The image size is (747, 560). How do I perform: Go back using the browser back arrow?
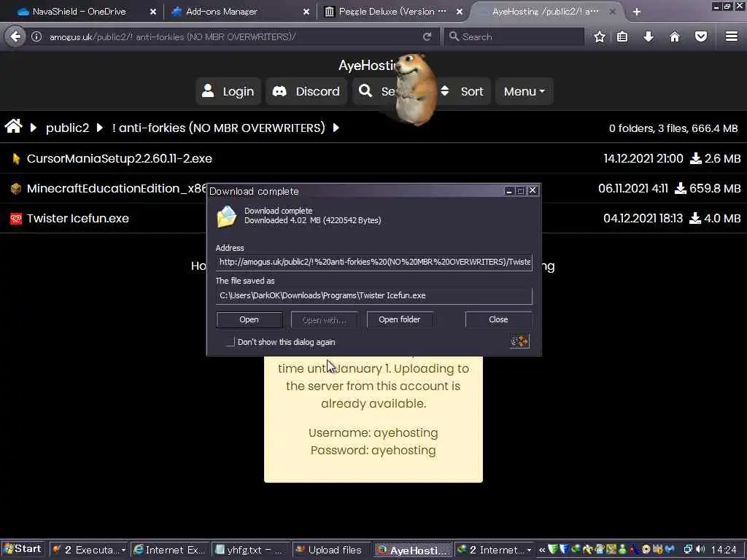[x=15, y=36]
